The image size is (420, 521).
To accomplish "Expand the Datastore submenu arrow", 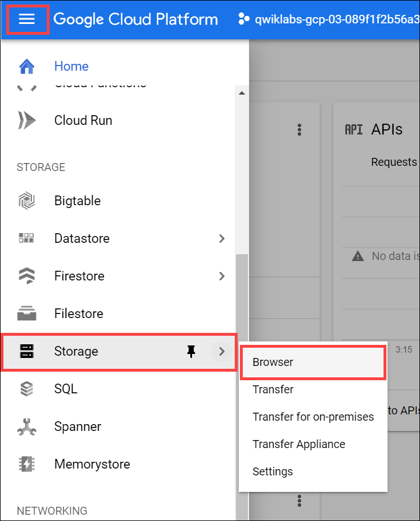I will 222,238.
